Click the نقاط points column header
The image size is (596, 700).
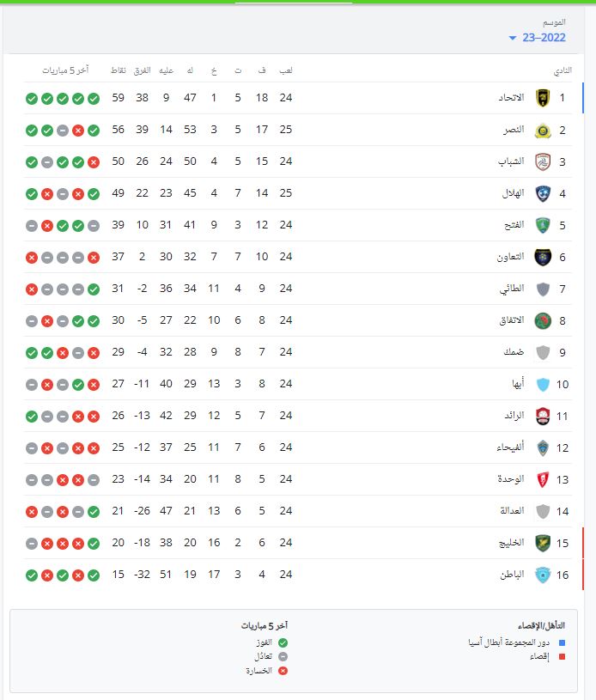click(x=119, y=70)
